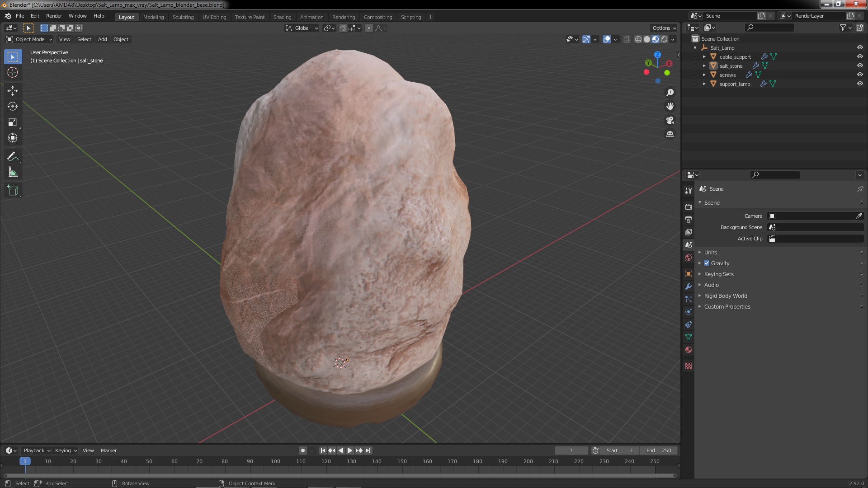Activate the Move tool
This screenshot has height=488, width=868.
[13, 90]
